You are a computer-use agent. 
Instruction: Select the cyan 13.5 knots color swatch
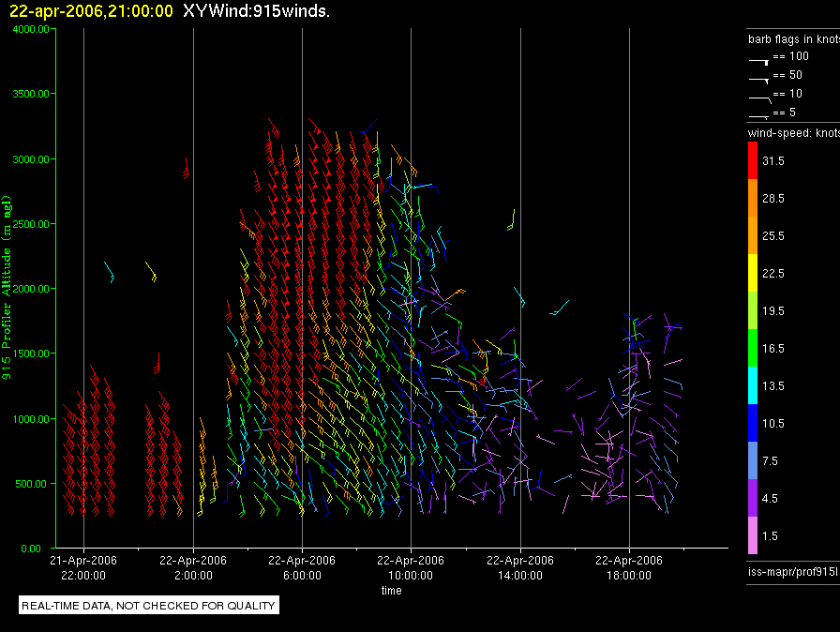point(753,385)
